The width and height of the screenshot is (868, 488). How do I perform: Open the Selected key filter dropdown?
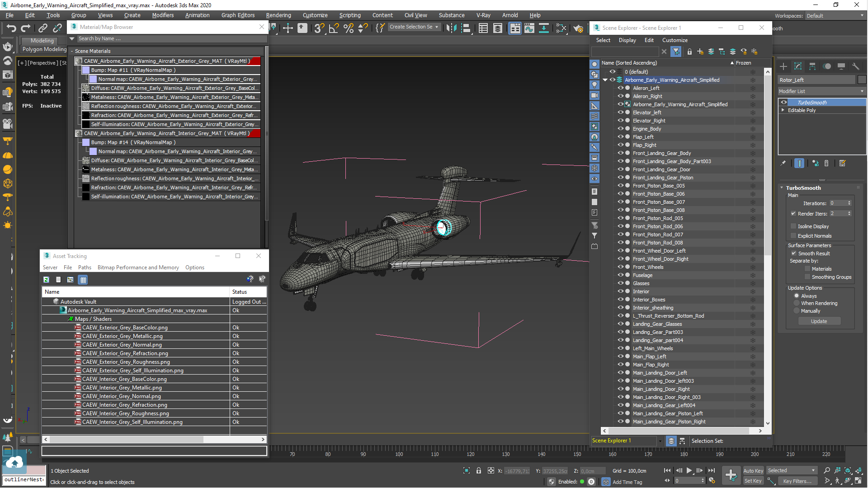click(x=792, y=470)
